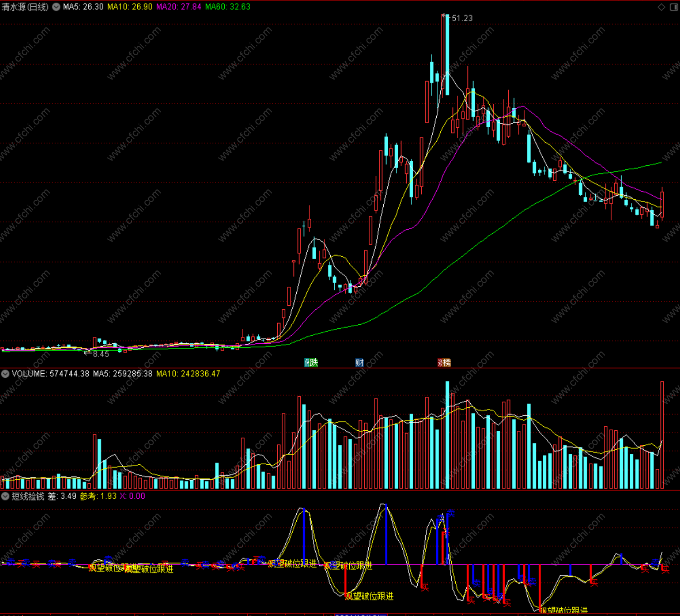Image resolution: width=680 pixels, height=616 pixels.
Task: Click the 短线捡钱 indicator name
Action: pos(28,496)
